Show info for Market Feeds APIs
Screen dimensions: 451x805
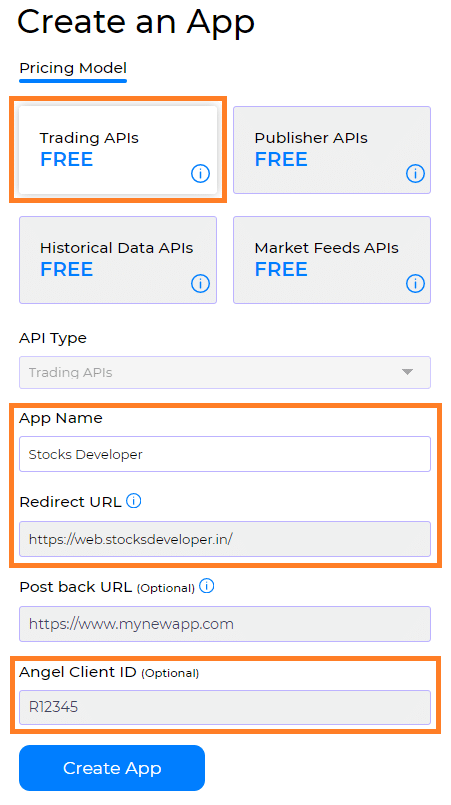point(415,283)
